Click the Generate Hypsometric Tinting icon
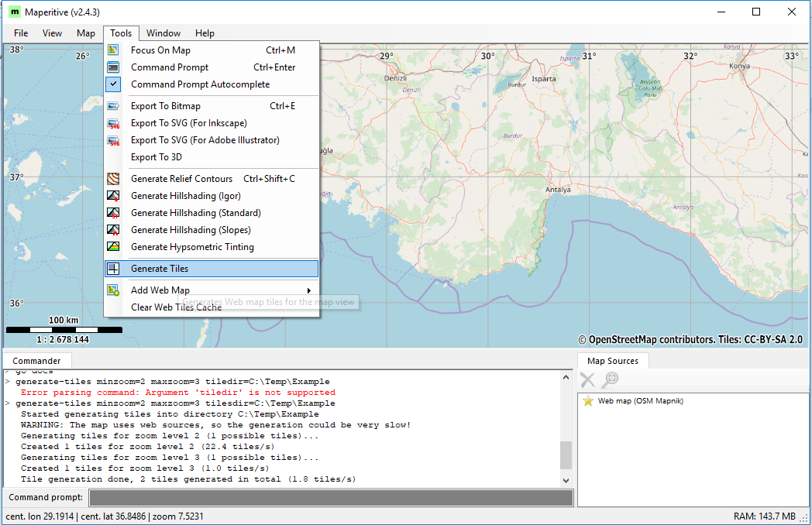 (x=114, y=247)
